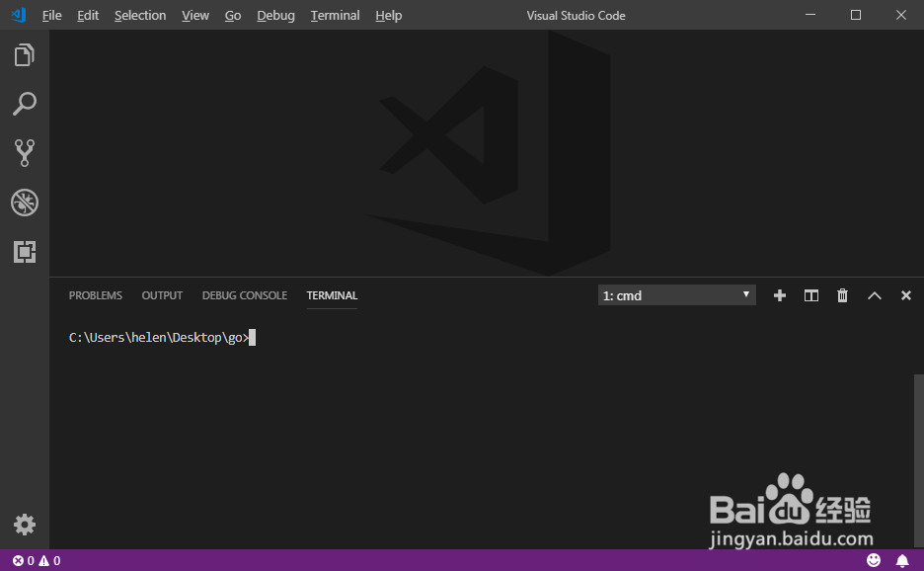Click the VS Code logo in title bar
The image size is (924, 571).
(19, 15)
